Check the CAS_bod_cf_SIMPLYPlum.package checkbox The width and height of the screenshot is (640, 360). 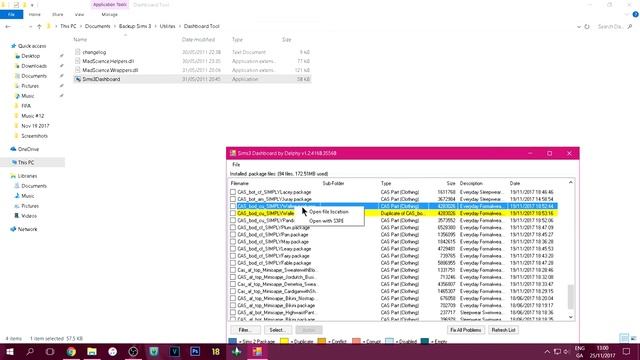[x=233, y=227]
